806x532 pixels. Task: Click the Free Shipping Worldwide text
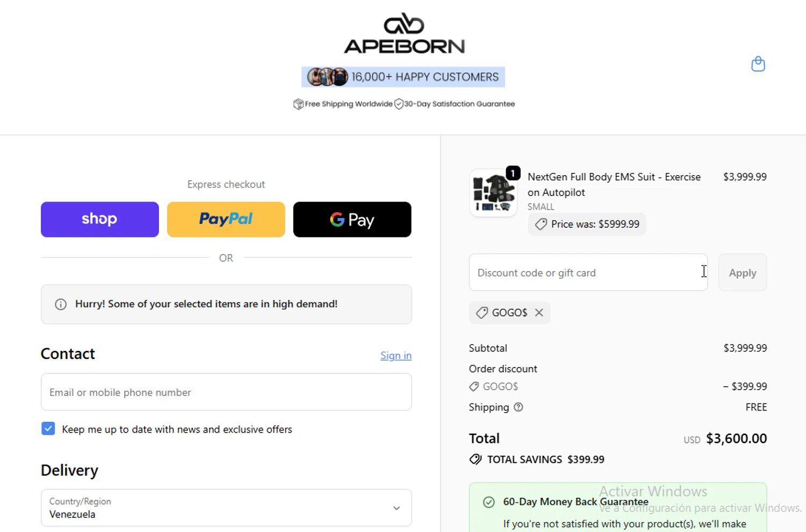tap(349, 104)
